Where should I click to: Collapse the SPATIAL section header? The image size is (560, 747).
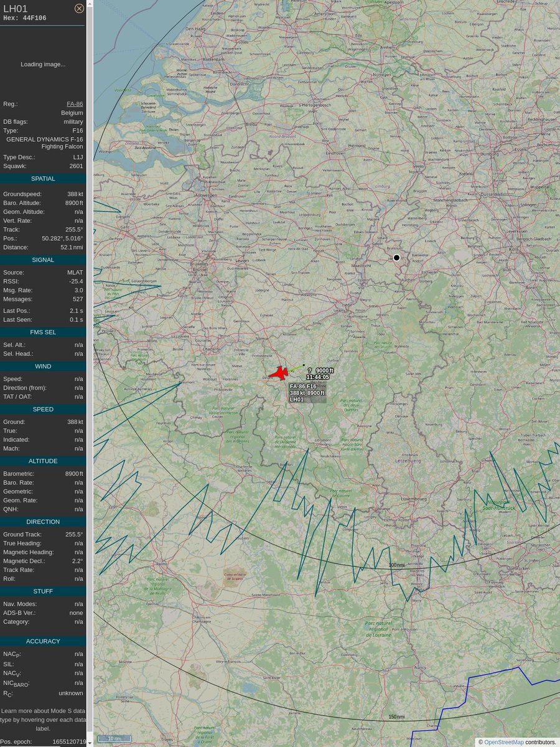[x=42, y=178]
